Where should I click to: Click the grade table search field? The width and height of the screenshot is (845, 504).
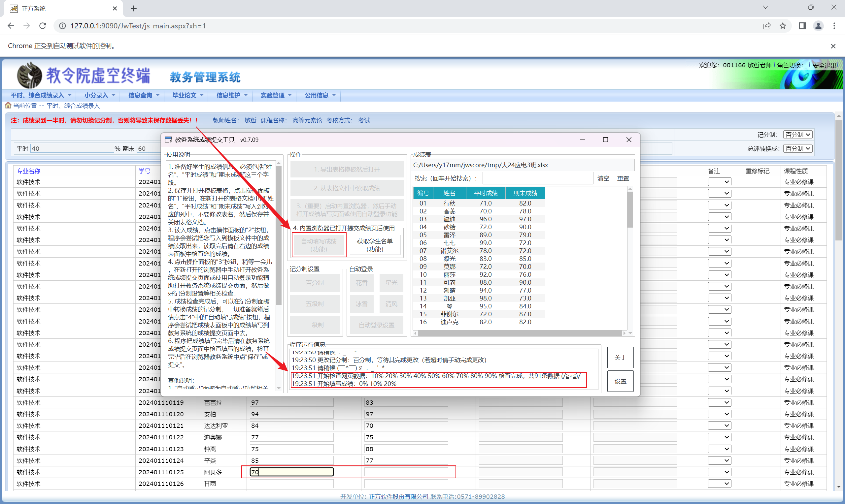click(537, 178)
